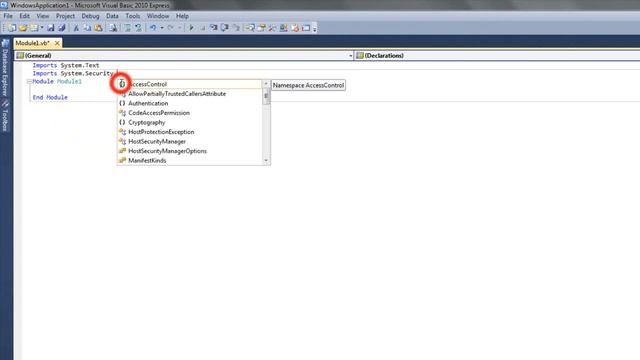Click the Step Over debug icon

[224, 28]
